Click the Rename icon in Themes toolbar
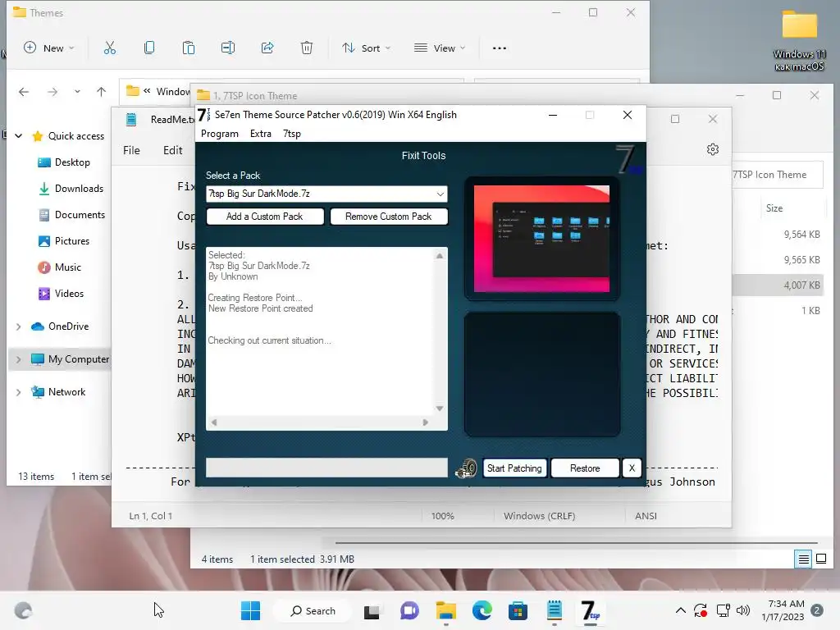 tap(228, 48)
